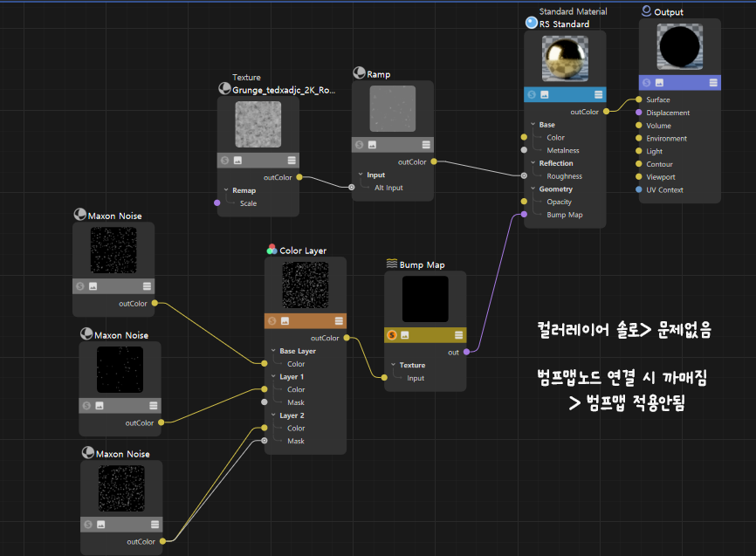Open the hamburger menu on the Output node
This screenshot has height=556, width=756.
[712, 82]
